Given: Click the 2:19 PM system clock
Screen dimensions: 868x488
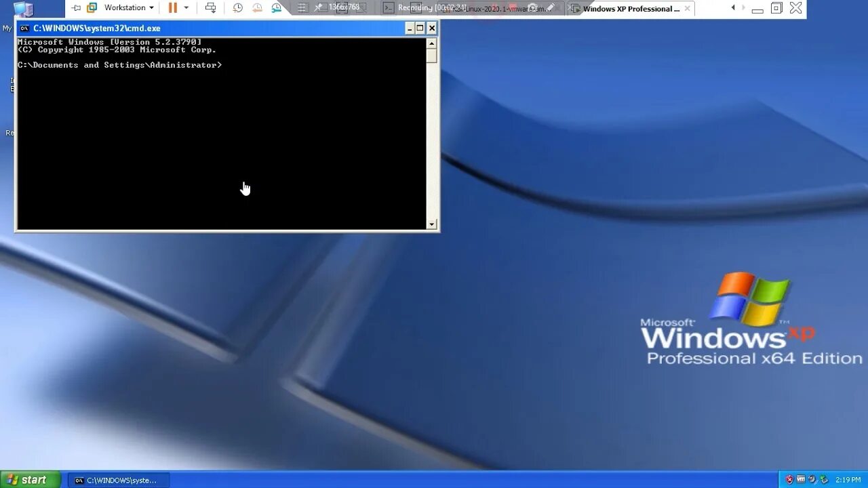Looking at the screenshot, I should [x=848, y=480].
